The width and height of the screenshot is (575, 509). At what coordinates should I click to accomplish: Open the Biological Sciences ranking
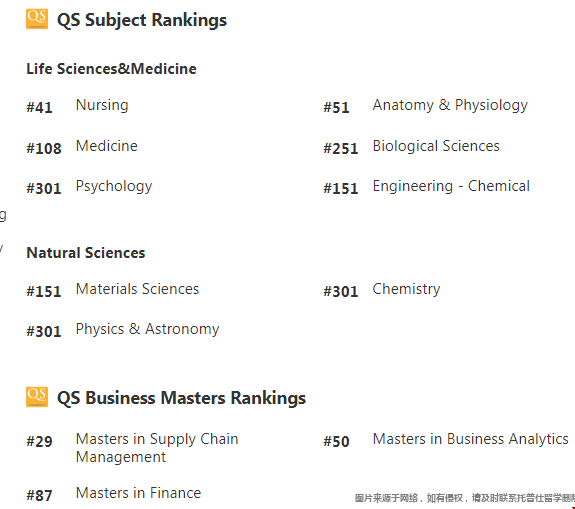pos(436,146)
